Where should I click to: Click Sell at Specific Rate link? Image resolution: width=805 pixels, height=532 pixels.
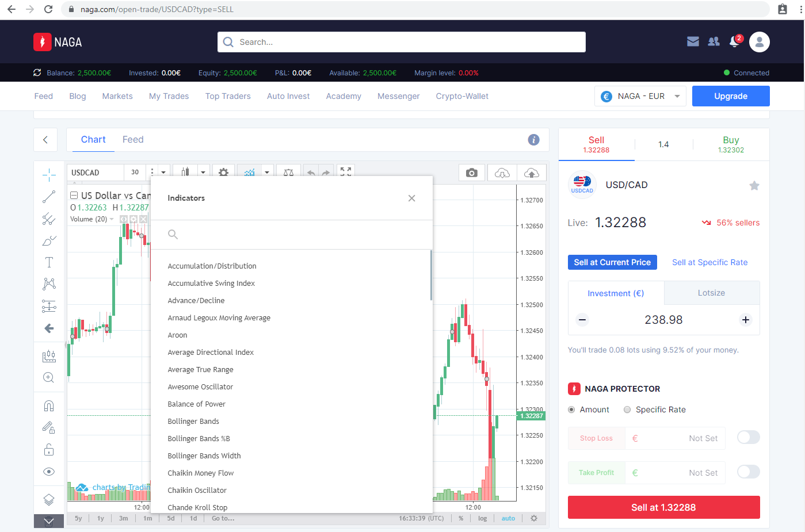pyautogui.click(x=710, y=262)
